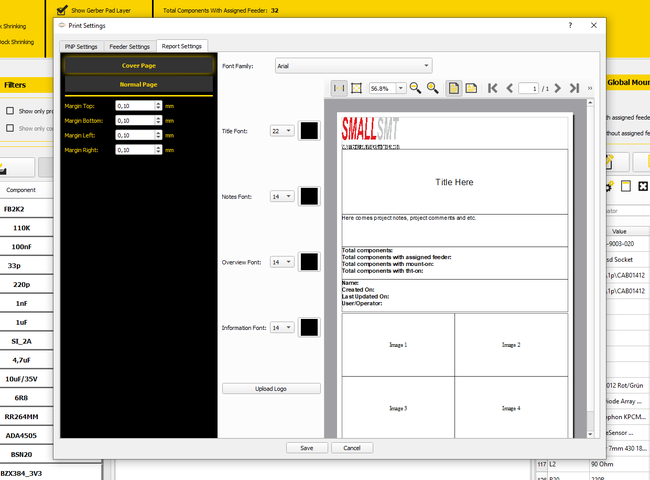Toggle Show Gerber Pad Layer checkbox
The width and height of the screenshot is (650, 480).
pos(62,10)
